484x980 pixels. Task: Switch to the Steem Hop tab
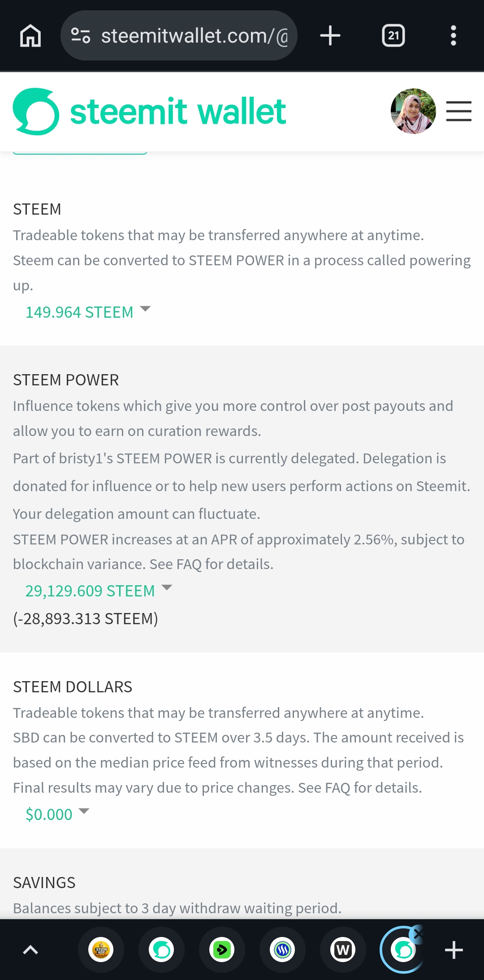click(101, 950)
